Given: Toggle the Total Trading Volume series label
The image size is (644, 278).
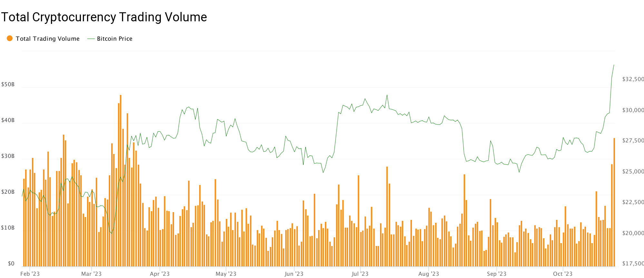Looking at the screenshot, I should (47, 39).
